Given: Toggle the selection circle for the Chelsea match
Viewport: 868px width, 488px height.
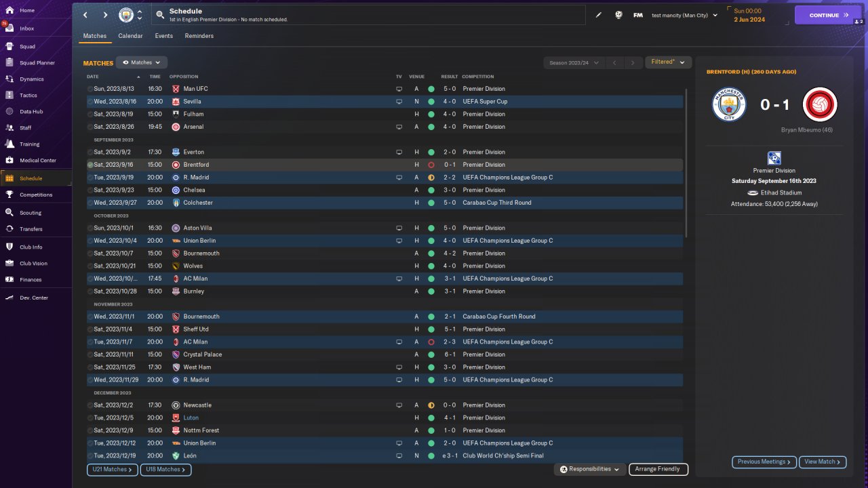Looking at the screenshot, I should (90, 190).
